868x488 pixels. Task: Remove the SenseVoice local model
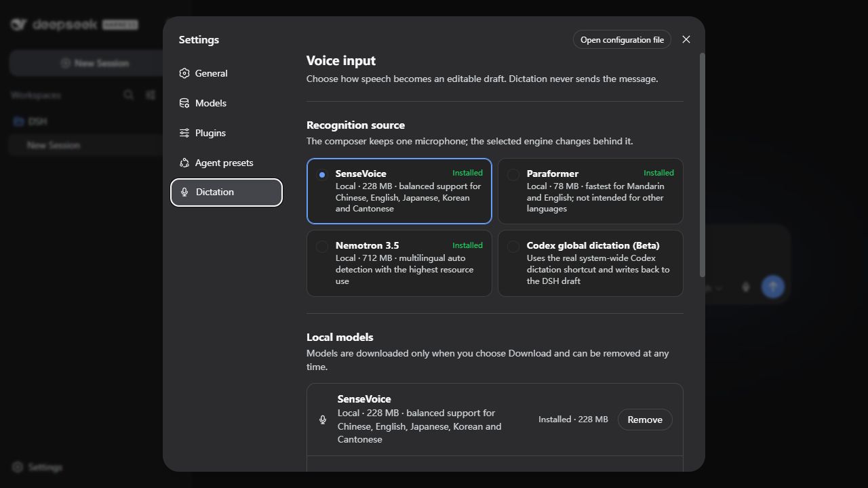(x=645, y=420)
